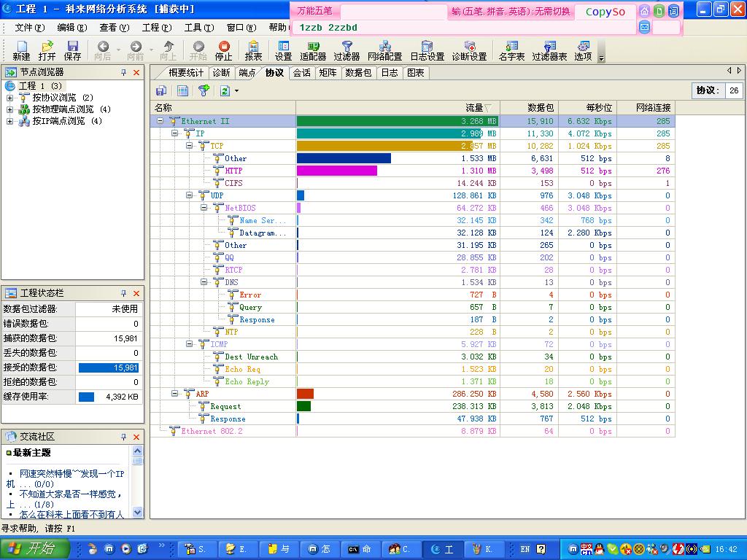
Task: Click the add-filter funnel icon in protocol toolbar
Action: coord(204,90)
